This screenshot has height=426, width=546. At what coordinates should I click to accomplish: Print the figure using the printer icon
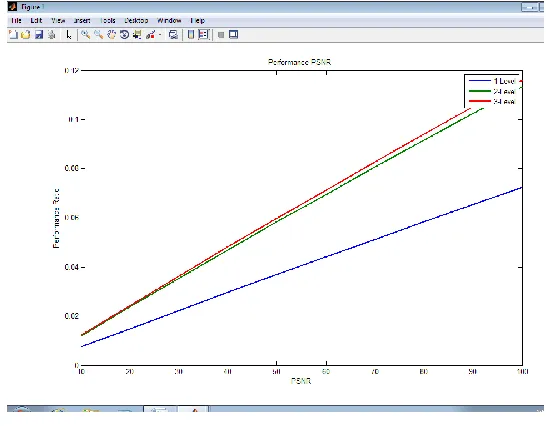pyautogui.click(x=52, y=34)
